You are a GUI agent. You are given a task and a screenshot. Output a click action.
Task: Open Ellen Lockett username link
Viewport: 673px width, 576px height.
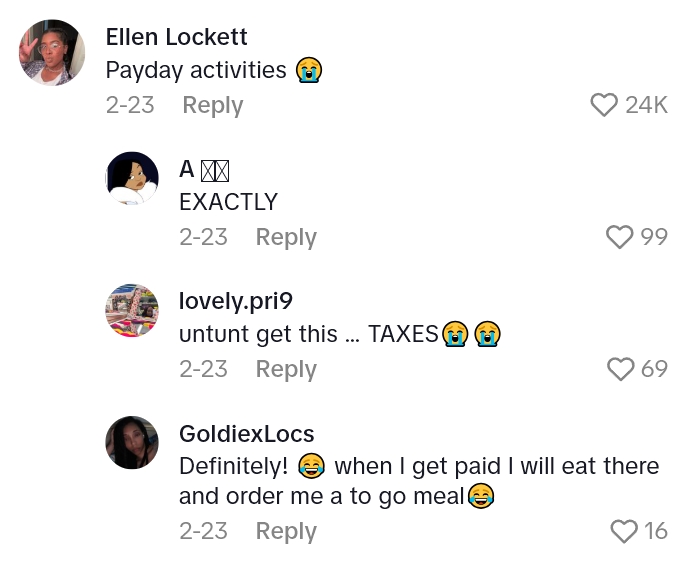coord(176,37)
